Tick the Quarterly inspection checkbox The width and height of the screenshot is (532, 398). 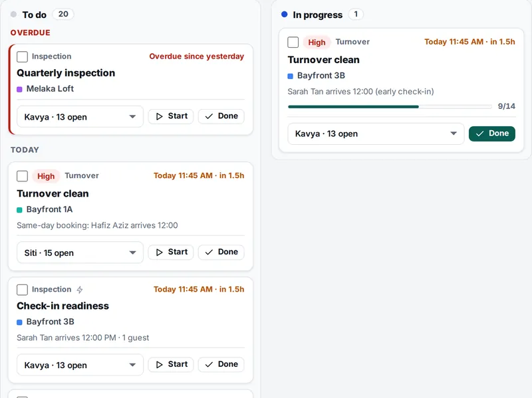(x=22, y=56)
